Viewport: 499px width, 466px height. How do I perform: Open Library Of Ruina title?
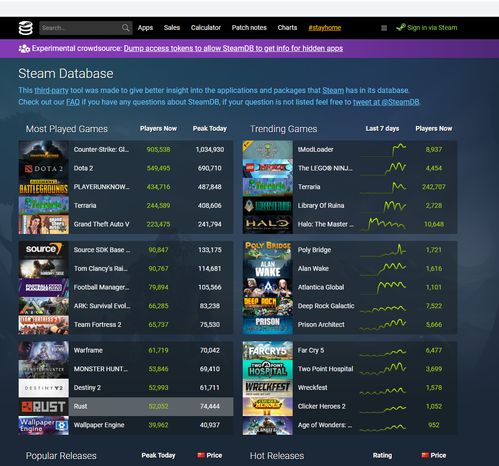pyautogui.click(x=321, y=206)
